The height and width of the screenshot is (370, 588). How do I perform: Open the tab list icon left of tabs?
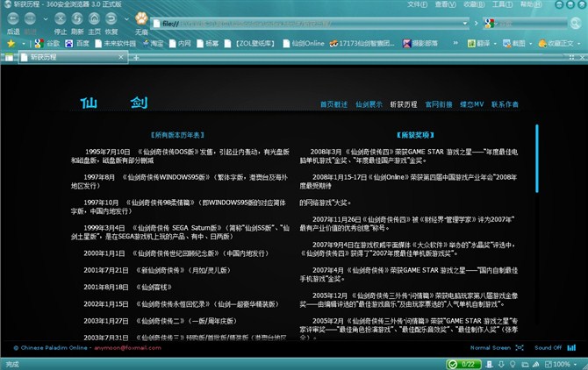tap(9, 57)
